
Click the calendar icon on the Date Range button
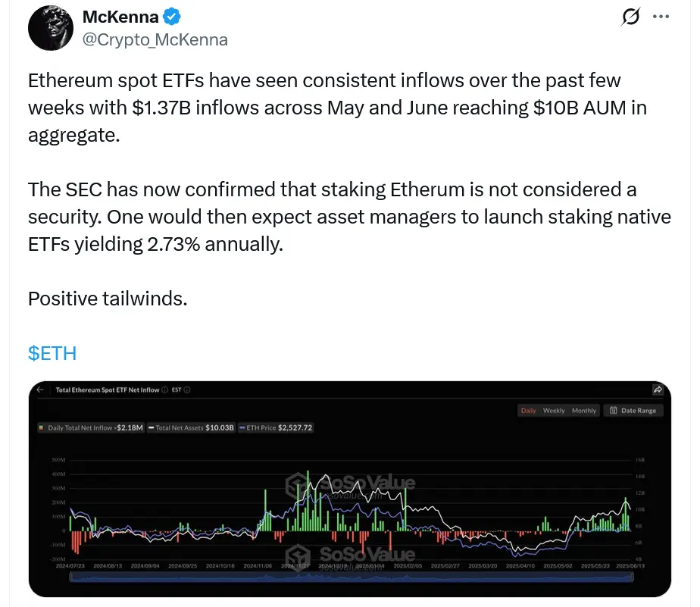(x=613, y=410)
